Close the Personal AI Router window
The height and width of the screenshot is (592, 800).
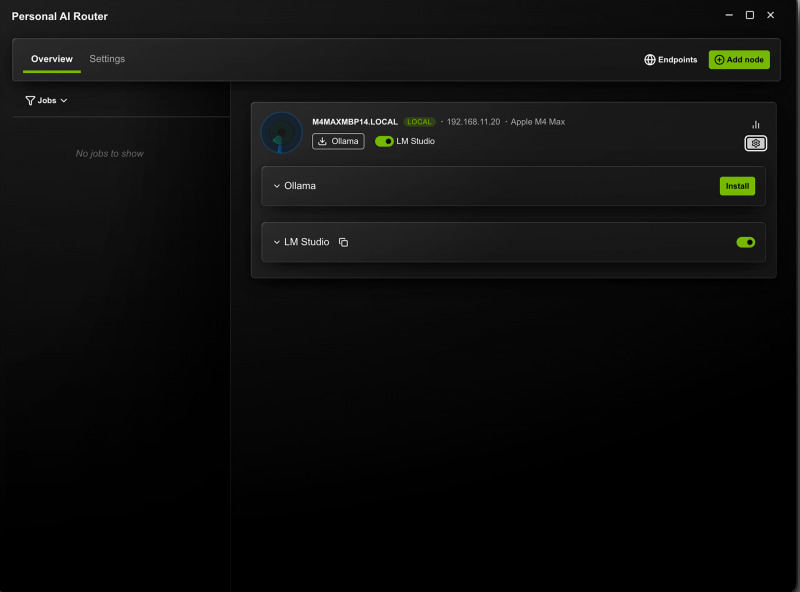[x=770, y=15]
